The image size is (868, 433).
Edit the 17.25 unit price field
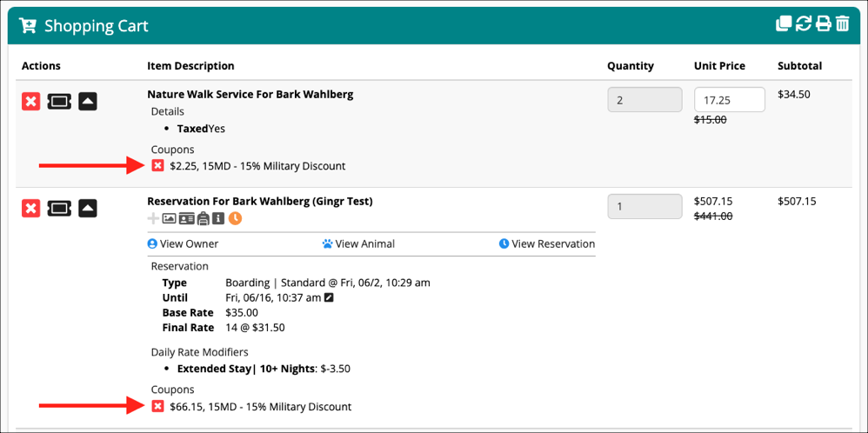coord(730,100)
